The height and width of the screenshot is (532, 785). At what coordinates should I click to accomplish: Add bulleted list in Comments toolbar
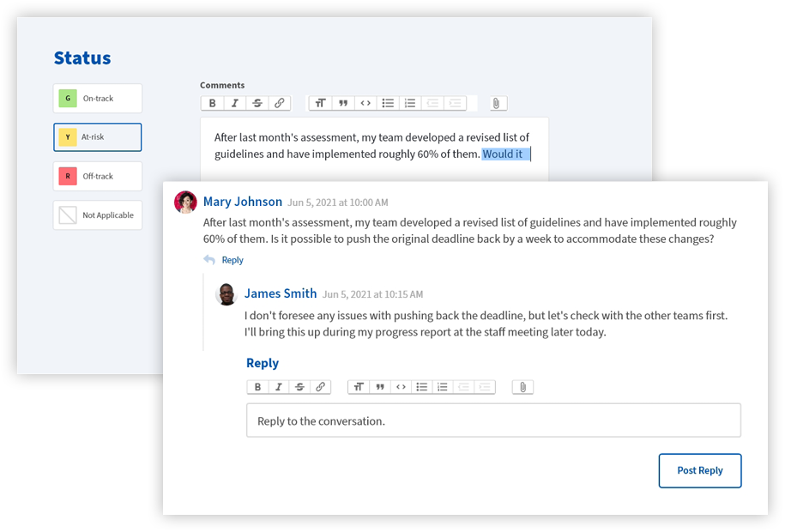tap(388, 103)
